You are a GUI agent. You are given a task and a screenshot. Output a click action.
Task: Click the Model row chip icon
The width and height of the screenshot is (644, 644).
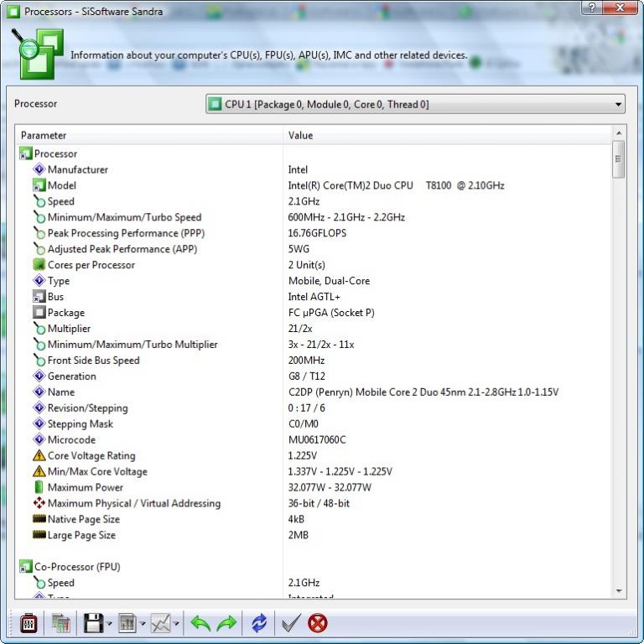pos(39,185)
